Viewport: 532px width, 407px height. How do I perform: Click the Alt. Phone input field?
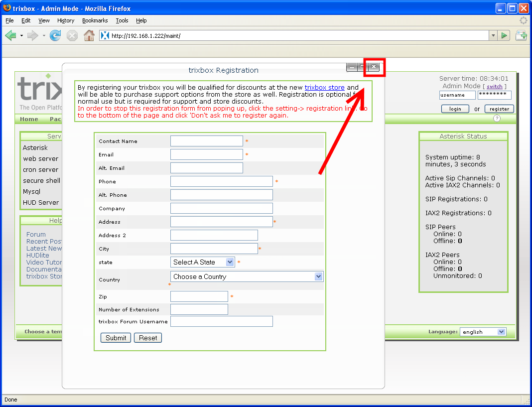click(222, 195)
